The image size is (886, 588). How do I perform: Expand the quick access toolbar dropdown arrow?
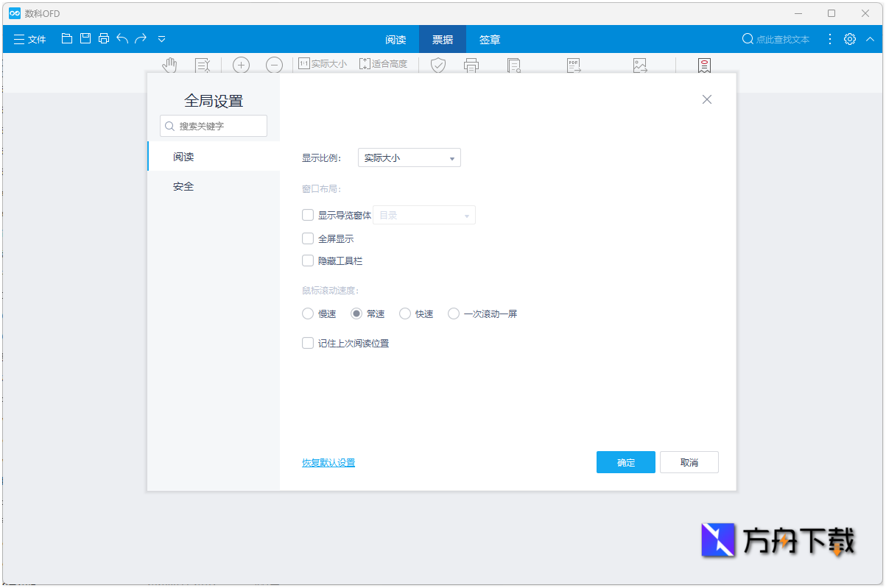click(x=162, y=39)
